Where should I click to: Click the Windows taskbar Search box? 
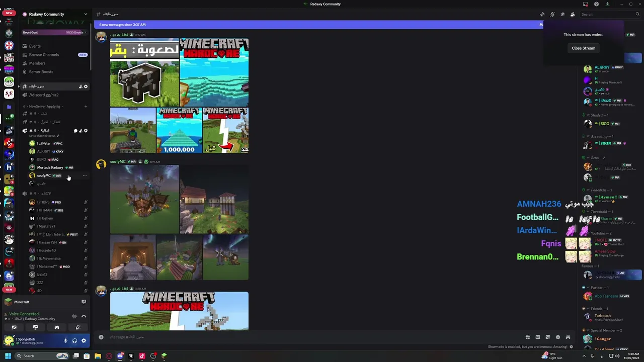click(42, 356)
